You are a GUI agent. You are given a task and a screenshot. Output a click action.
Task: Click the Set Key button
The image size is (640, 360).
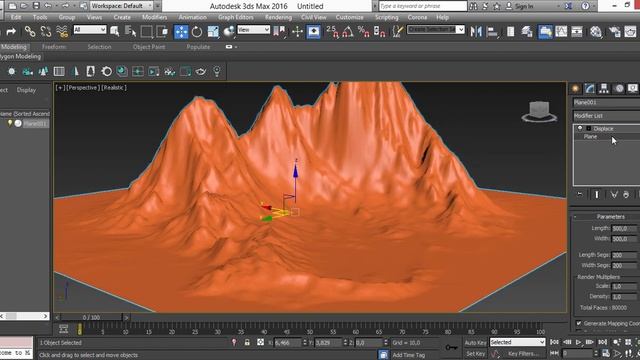click(476, 353)
